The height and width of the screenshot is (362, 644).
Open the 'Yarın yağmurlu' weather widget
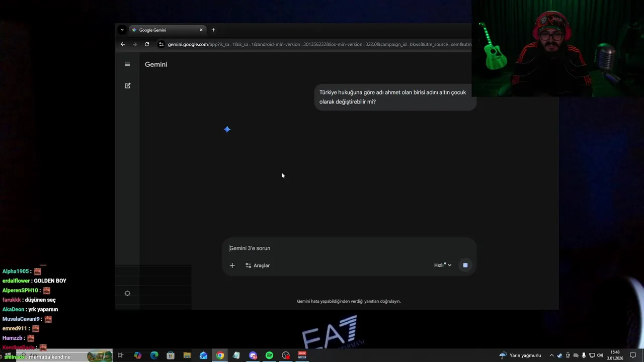(520, 355)
